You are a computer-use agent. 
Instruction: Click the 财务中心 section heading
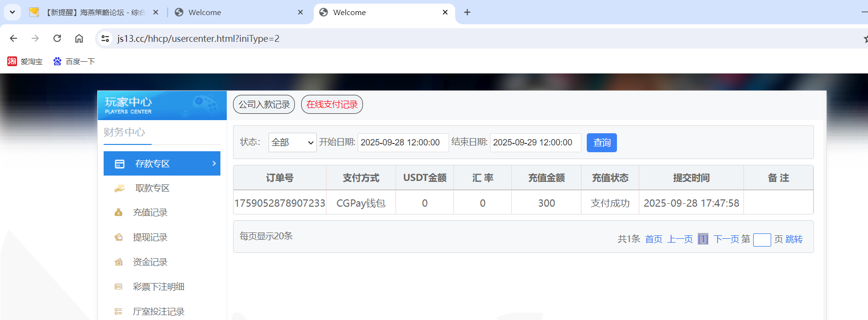124,132
